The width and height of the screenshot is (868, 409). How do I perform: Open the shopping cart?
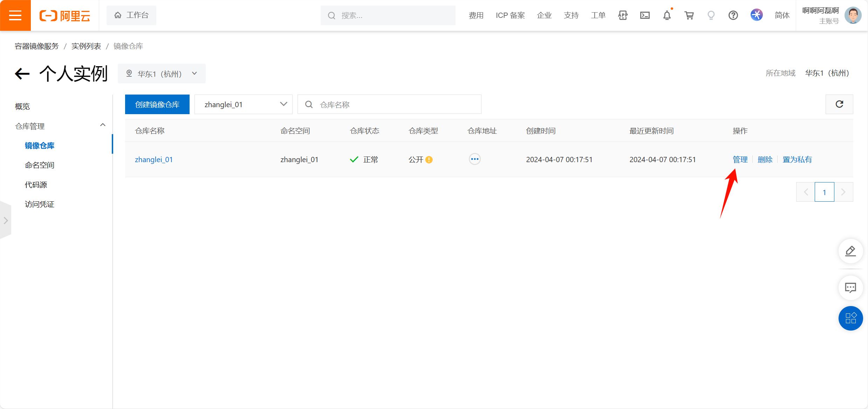689,15
